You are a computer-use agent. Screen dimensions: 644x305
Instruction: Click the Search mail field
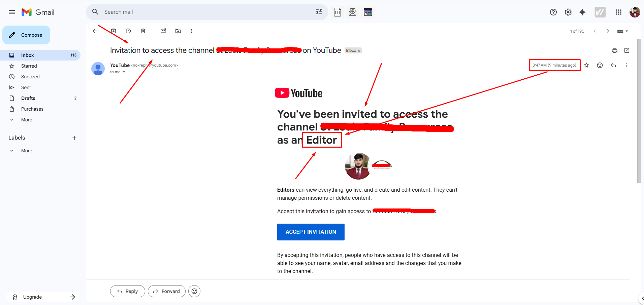202,12
